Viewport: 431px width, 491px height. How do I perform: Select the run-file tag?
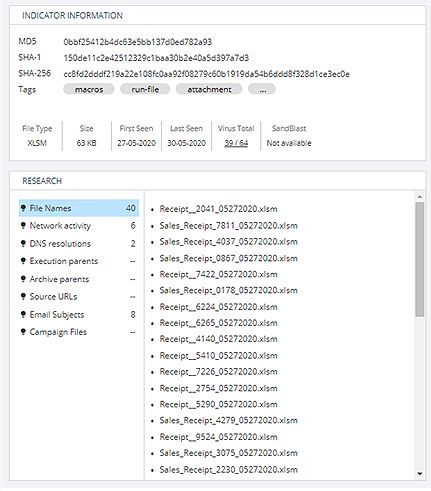click(145, 89)
